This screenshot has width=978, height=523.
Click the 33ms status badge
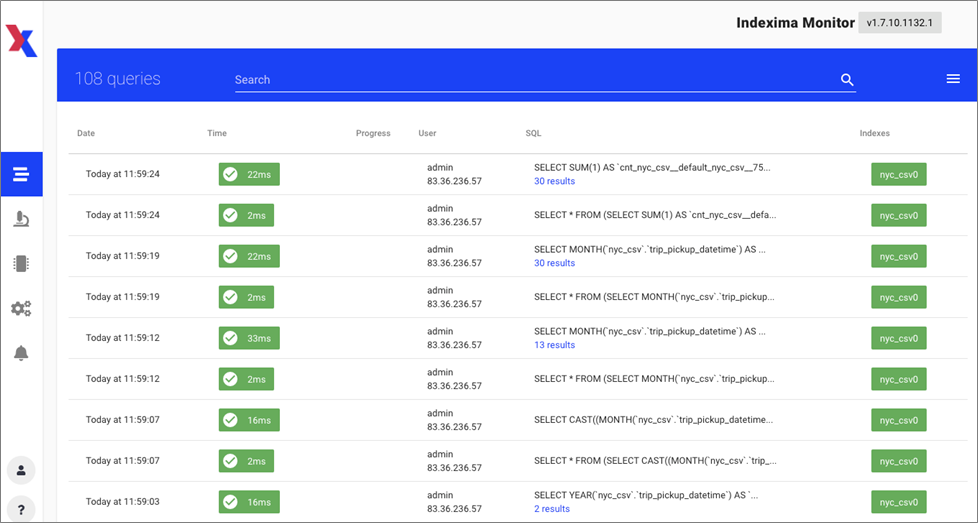[249, 338]
